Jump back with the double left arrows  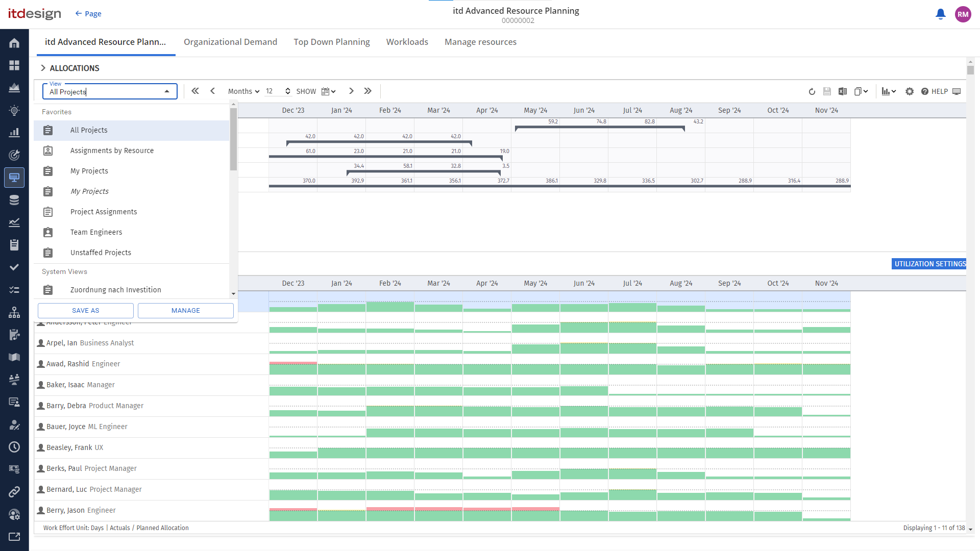tap(195, 91)
